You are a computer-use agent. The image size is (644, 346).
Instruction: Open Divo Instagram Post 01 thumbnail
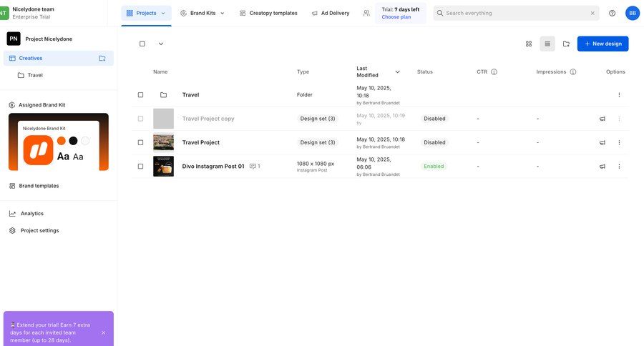[x=163, y=167]
